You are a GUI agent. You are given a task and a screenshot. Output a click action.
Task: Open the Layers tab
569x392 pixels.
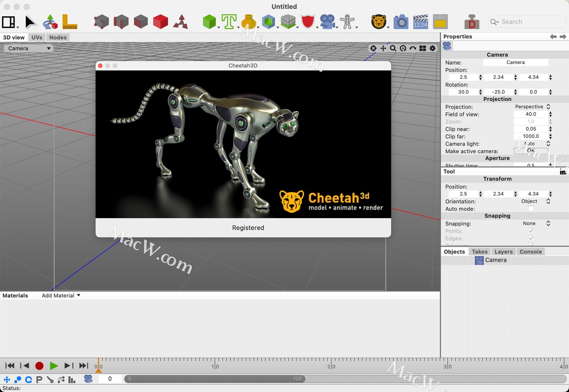pos(504,252)
